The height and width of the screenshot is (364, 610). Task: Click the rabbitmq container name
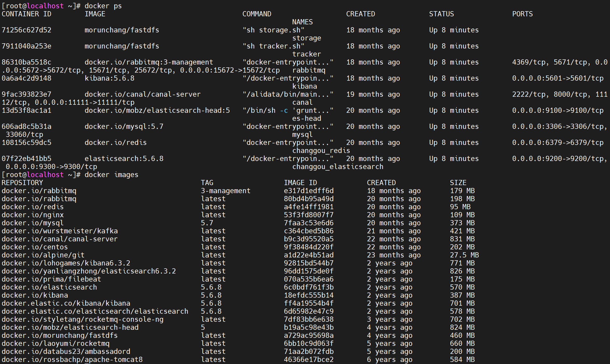[309, 70]
